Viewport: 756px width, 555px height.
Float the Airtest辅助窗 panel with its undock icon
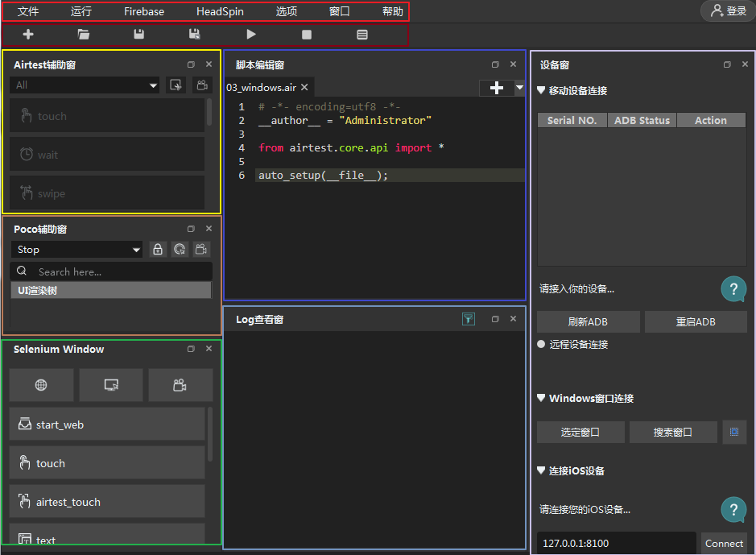tap(191, 64)
